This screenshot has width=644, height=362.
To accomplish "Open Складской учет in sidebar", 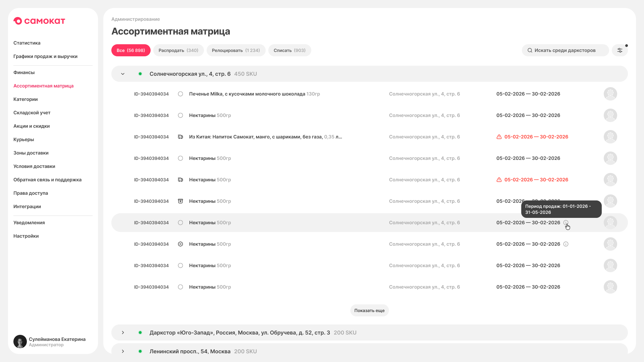I will pyautogui.click(x=32, y=113).
